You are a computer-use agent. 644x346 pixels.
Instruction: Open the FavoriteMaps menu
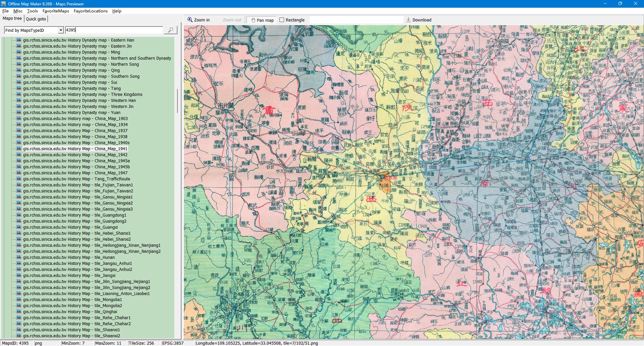click(x=56, y=11)
